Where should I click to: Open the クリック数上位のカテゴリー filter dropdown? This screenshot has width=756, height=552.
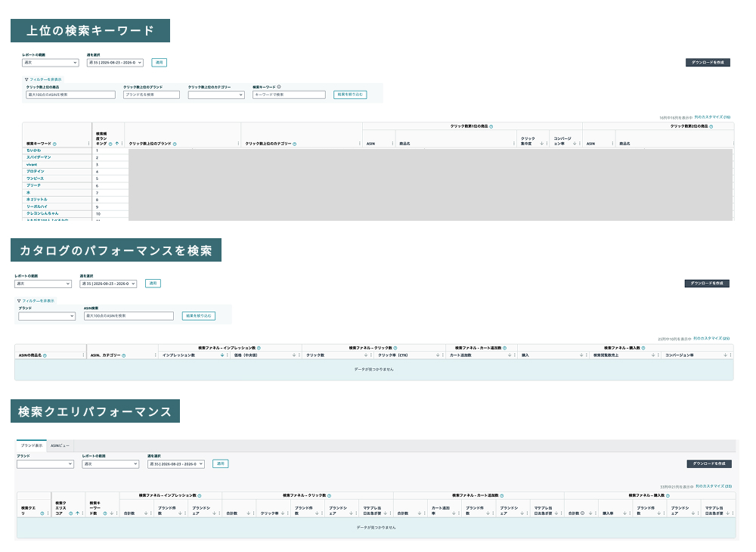click(x=216, y=95)
